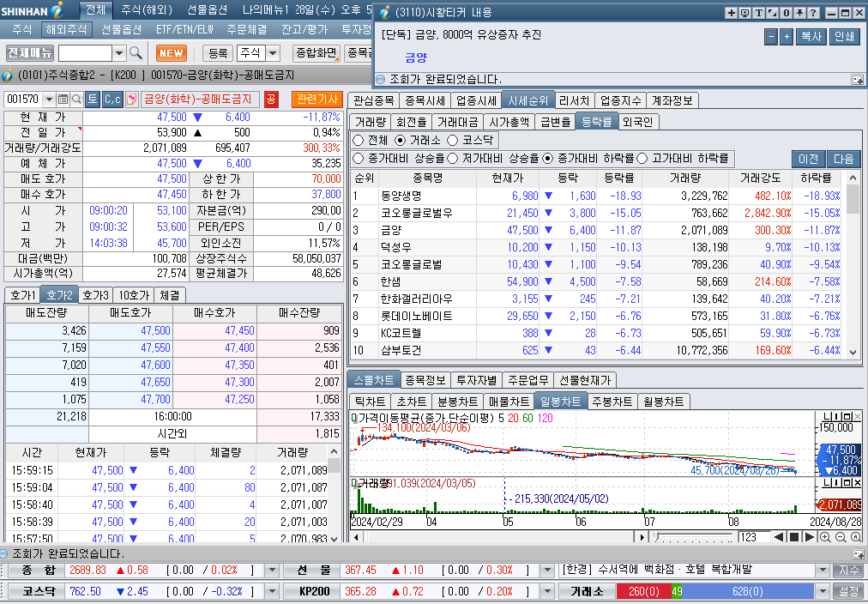Click the 다음 next page button
The image size is (868, 604).
click(x=844, y=159)
